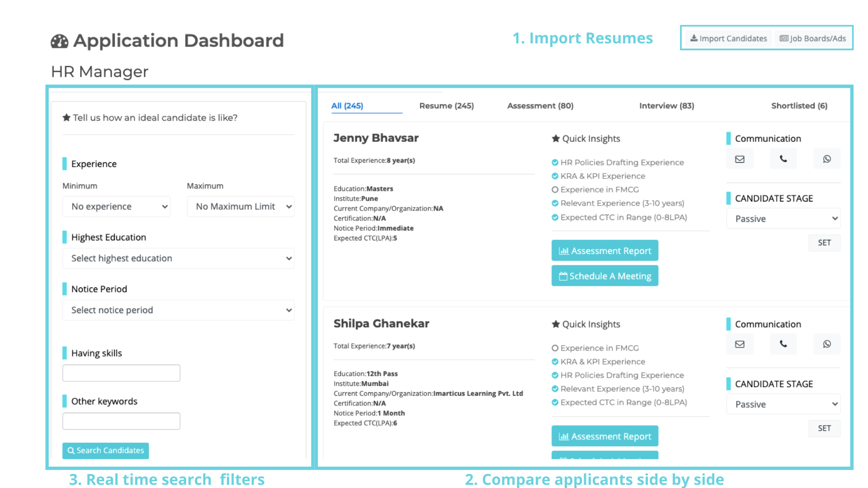Click phone icon for Shilpa Ganekar
This screenshot has width=868, height=488.
tap(783, 344)
